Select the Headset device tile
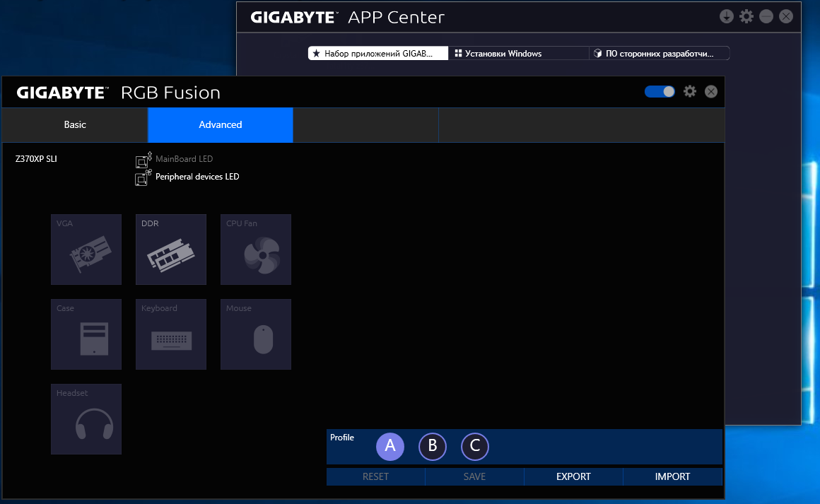Viewport: 820px width, 504px height. [86, 419]
